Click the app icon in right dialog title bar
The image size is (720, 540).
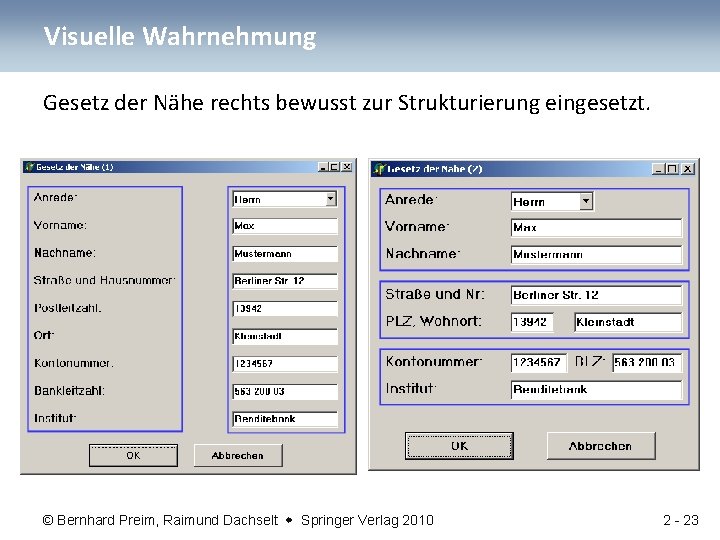coord(379,169)
